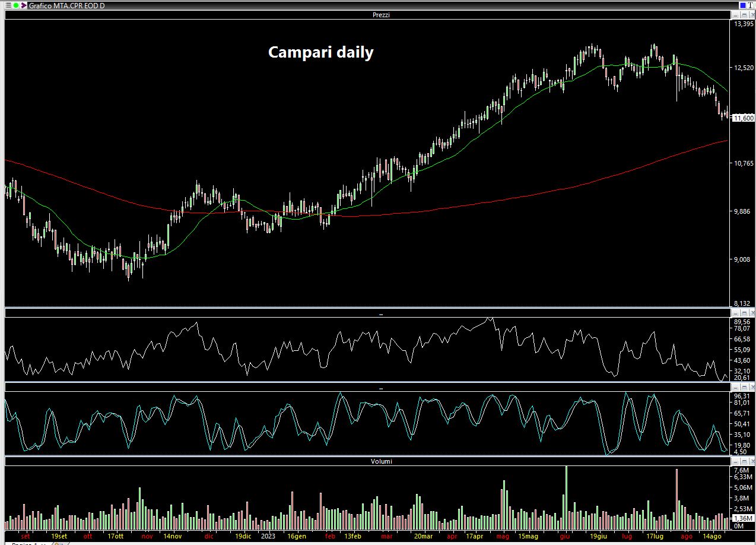Select the T text tool icon
Image resolution: width=756 pixels, height=545 pixels.
(x=750, y=5)
